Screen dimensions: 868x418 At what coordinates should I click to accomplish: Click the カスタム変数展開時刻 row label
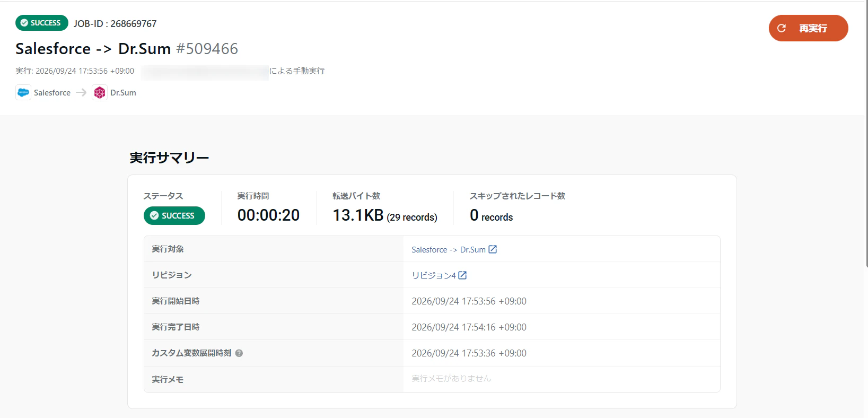point(191,353)
